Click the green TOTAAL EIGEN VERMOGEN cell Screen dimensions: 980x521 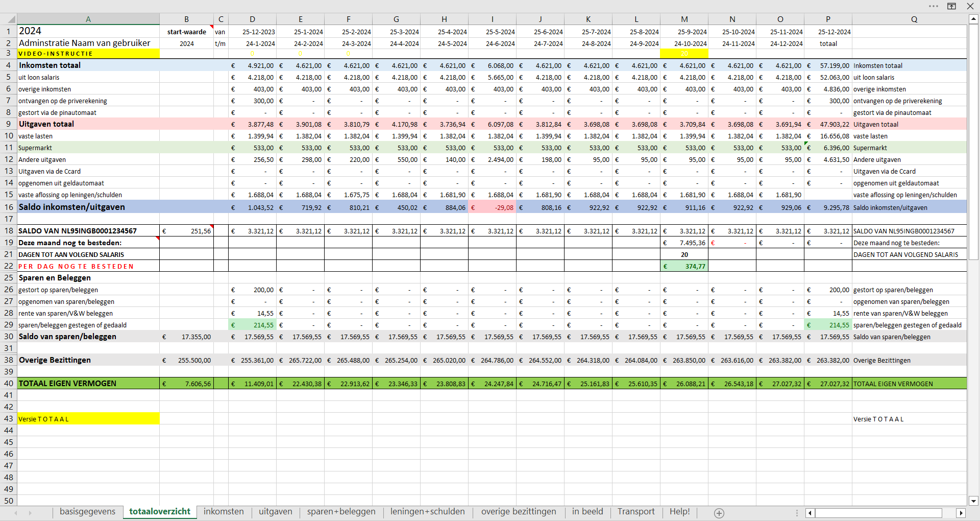click(x=88, y=384)
